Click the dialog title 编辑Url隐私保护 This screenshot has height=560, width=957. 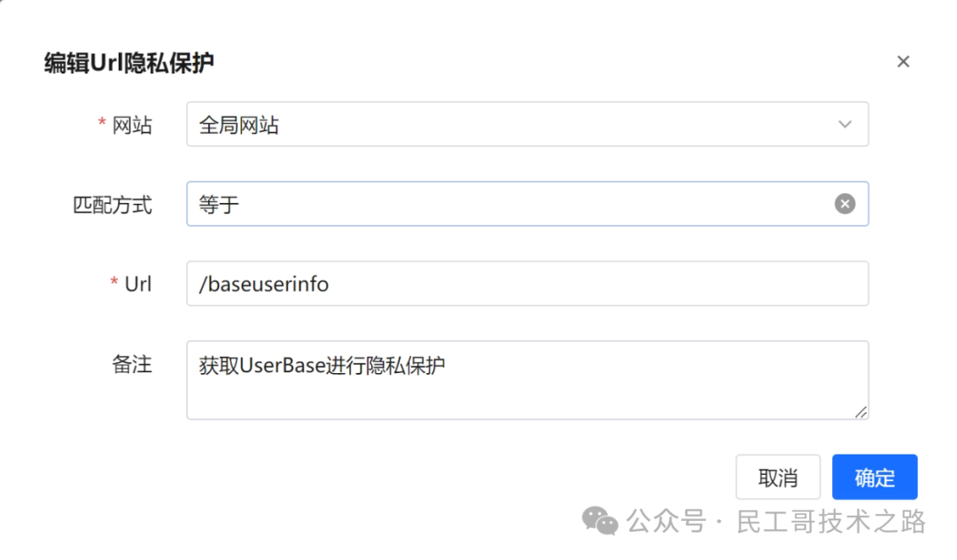click(129, 63)
